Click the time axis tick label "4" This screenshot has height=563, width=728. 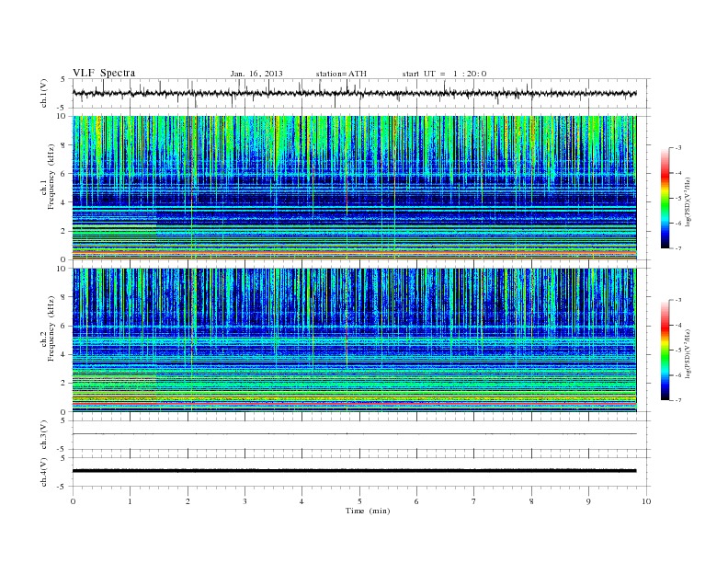click(302, 501)
